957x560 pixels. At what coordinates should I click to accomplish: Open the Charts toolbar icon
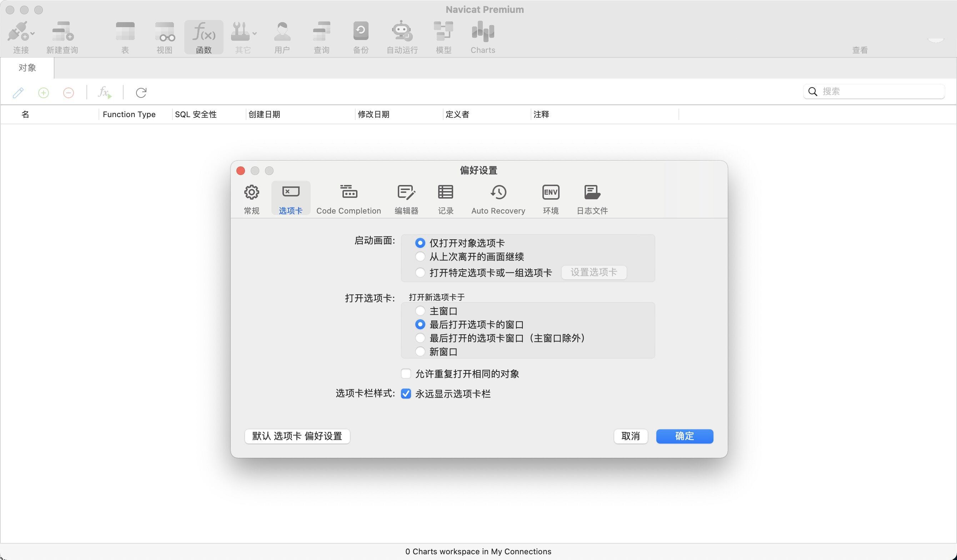coord(483,31)
